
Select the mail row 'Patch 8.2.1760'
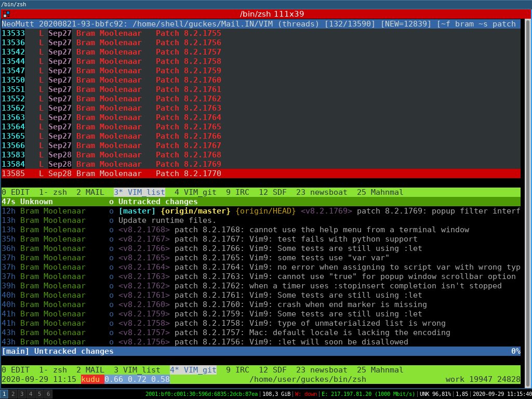[x=261, y=80]
